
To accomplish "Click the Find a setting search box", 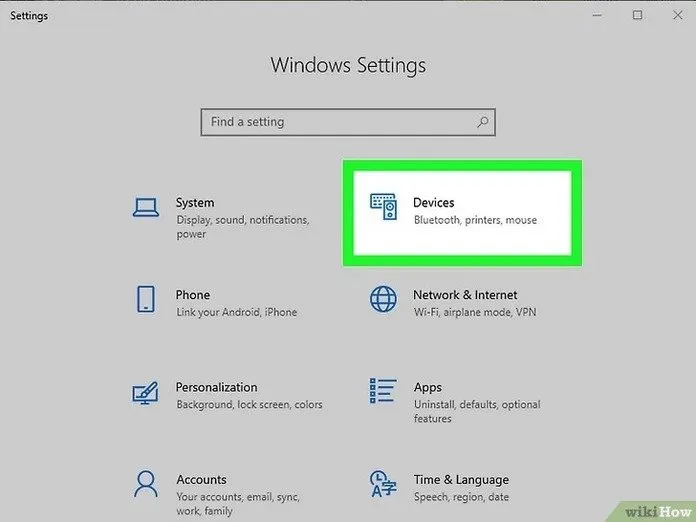I will click(x=338, y=122).
